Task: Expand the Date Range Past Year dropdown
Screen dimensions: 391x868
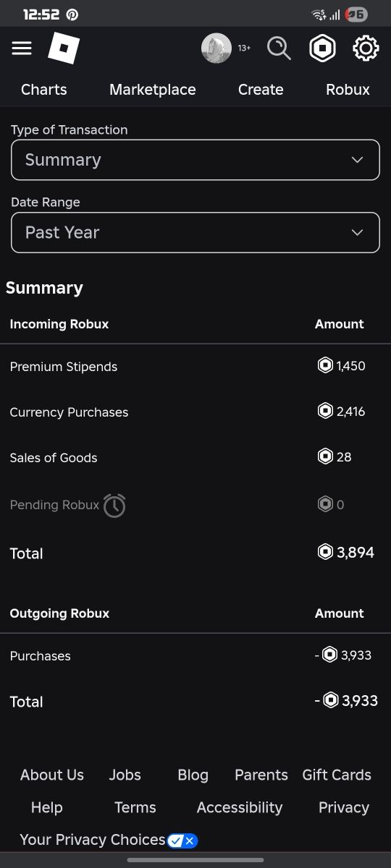Action: 195,232
